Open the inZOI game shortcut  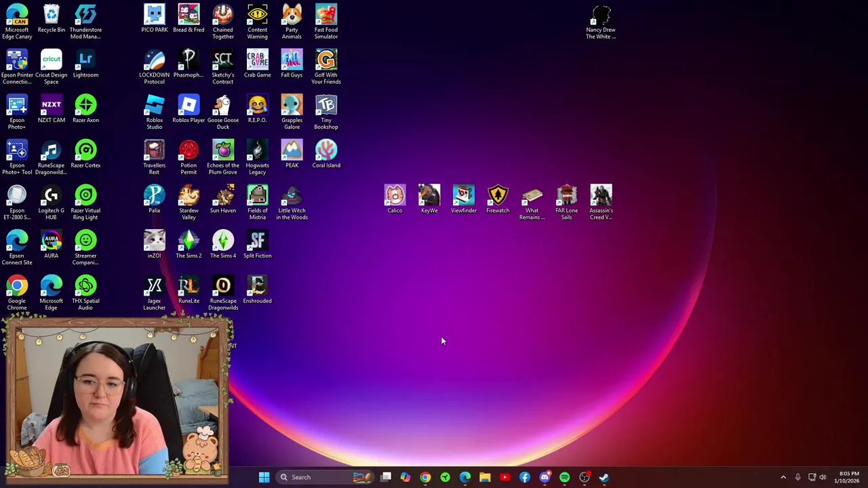[155, 245]
